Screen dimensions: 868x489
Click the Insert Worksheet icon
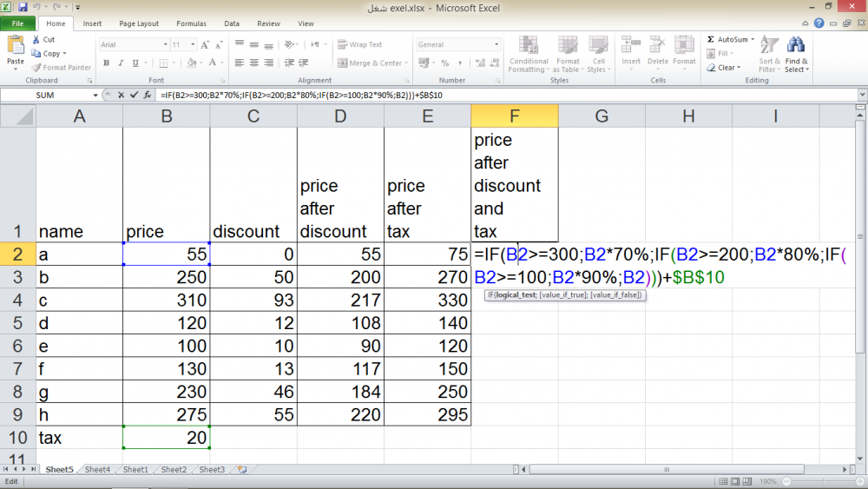pyautogui.click(x=242, y=470)
